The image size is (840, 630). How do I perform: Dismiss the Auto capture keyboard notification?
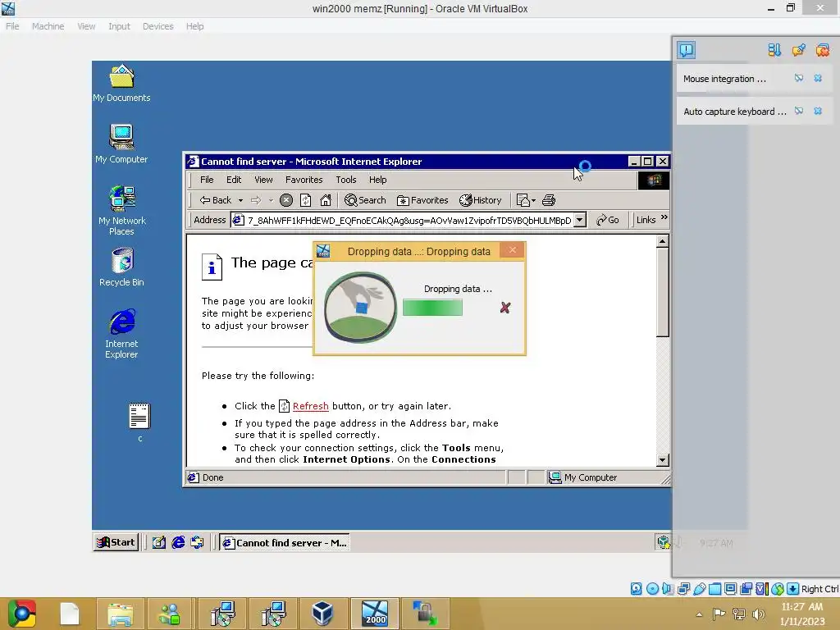click(x=818, y=111)
